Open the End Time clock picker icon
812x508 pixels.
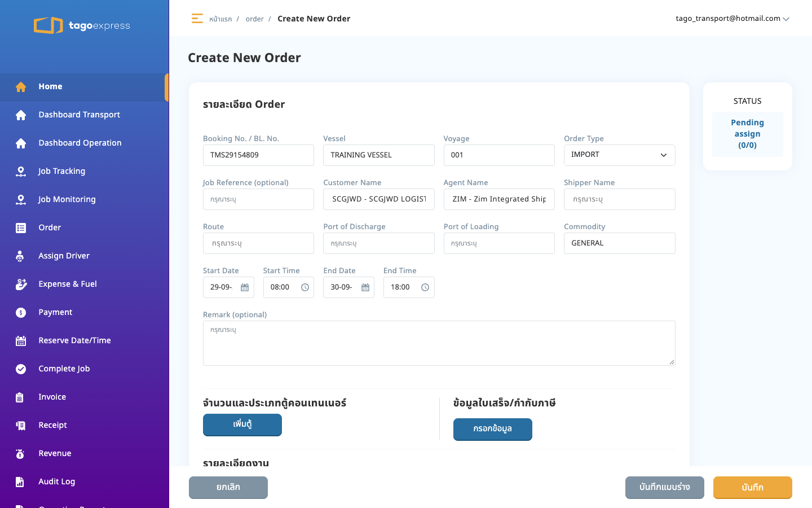(425, 287)
